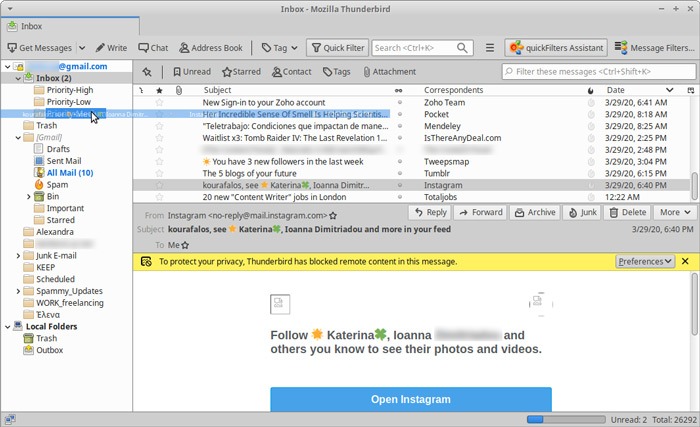Sort by the thread column icon
700x427 pixels.
141,90
